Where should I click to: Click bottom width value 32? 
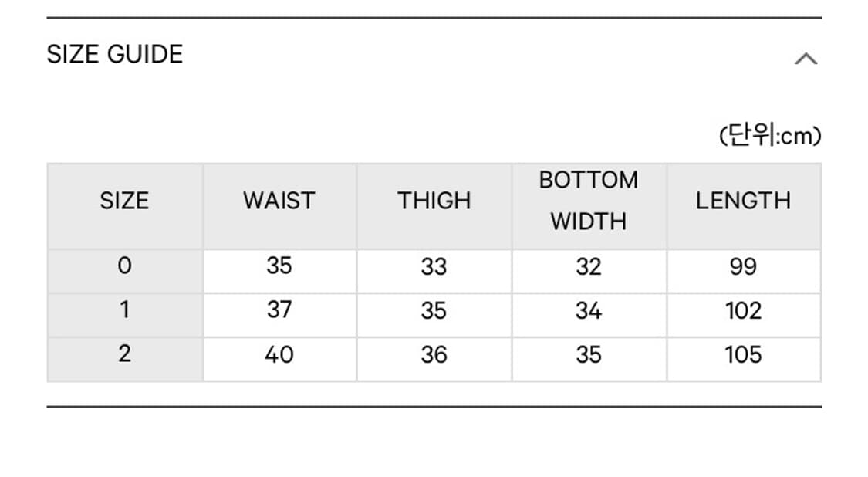588,266
